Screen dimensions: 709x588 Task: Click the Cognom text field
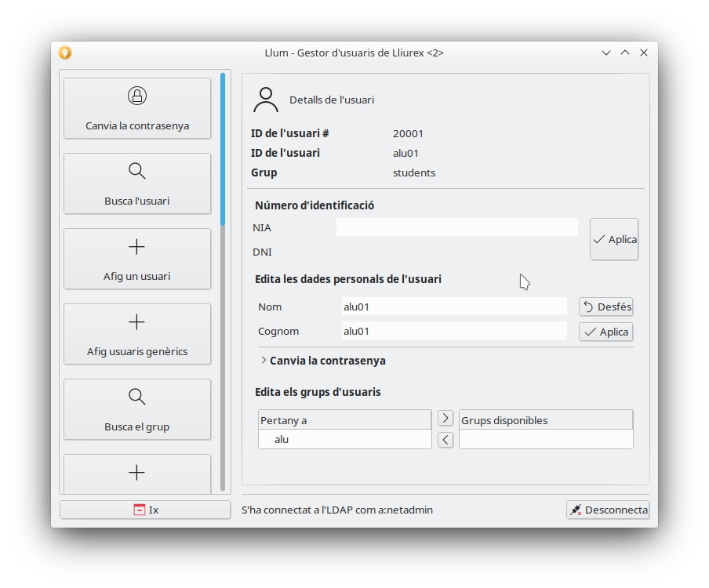click(x=453, y=331)
